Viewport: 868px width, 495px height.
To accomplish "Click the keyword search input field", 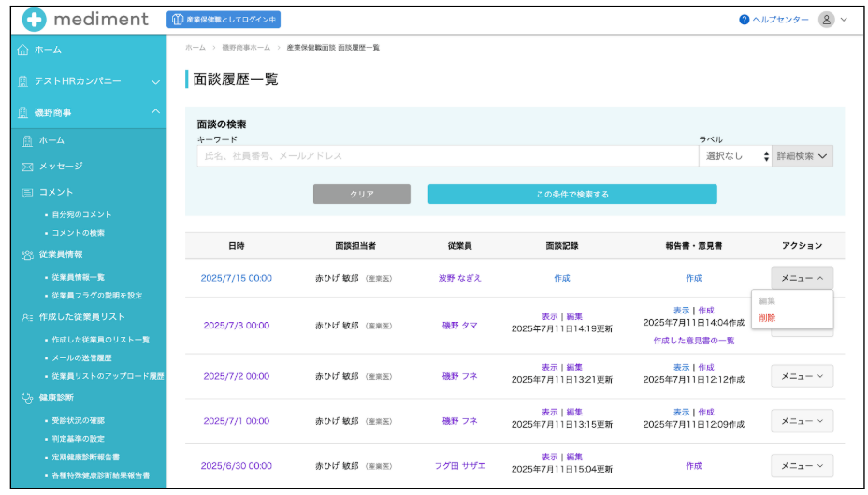I will pyautogui.click(x=448, y=156).
